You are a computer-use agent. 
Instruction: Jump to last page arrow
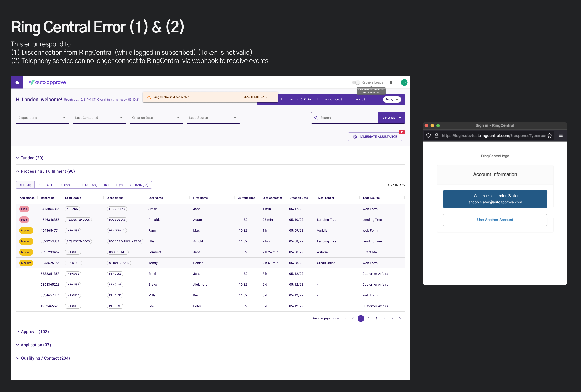pyautogui.click(x=400, y=318)
